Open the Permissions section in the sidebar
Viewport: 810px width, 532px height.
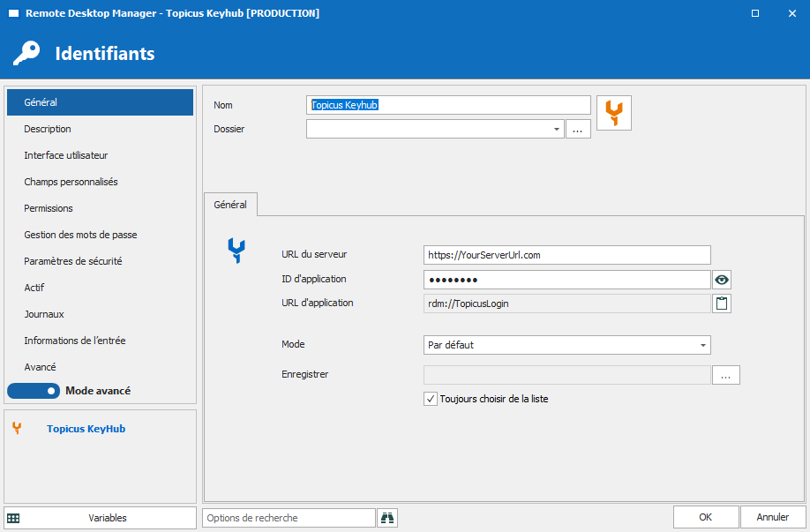tap(49, 208)
